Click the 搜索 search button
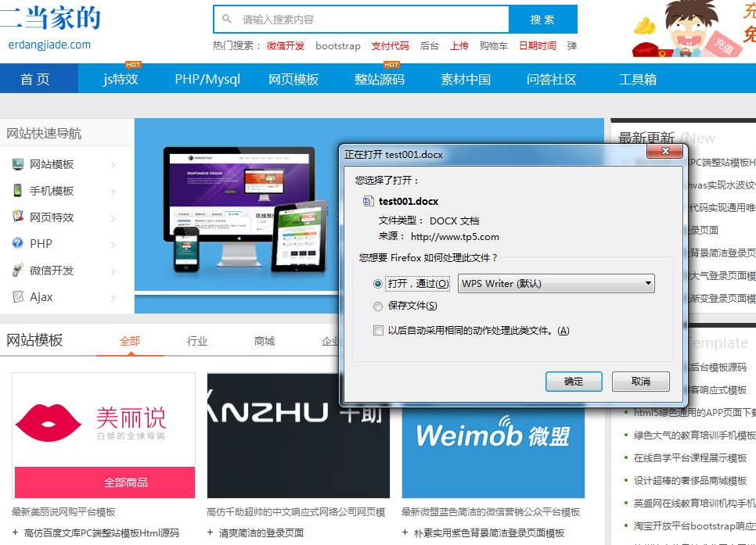The image size is (756, 545). point(543,20)
